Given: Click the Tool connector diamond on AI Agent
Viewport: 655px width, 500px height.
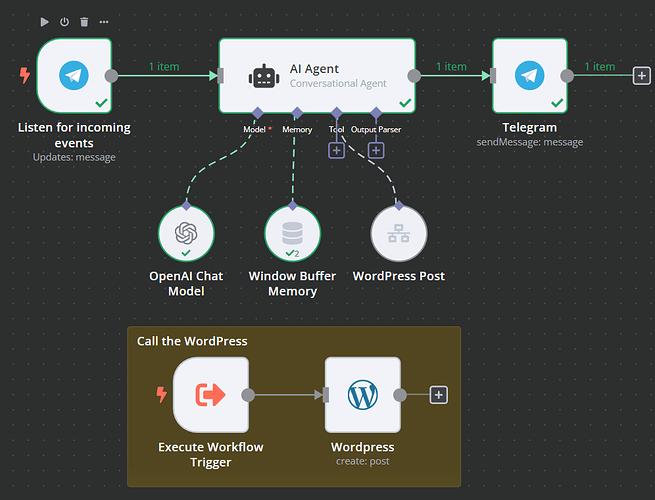Looking at the screenshot, I should (337, 113).
